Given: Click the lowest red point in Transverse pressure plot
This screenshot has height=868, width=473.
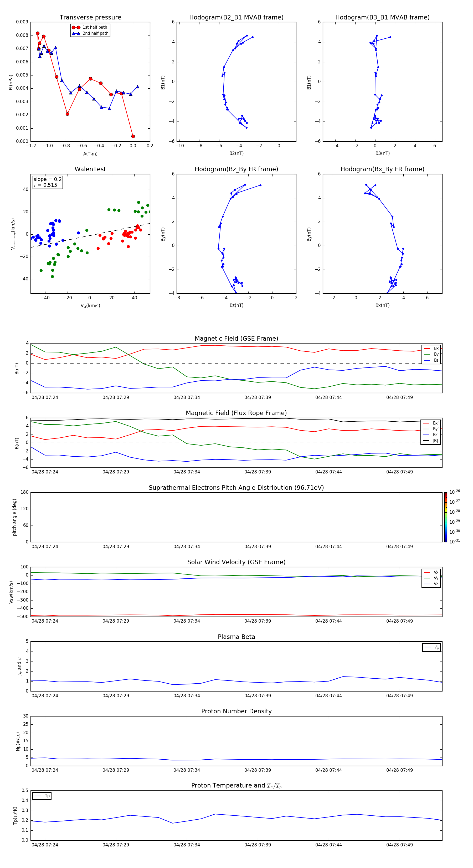Looking at the screenshot, I should (x=133, y=137).
